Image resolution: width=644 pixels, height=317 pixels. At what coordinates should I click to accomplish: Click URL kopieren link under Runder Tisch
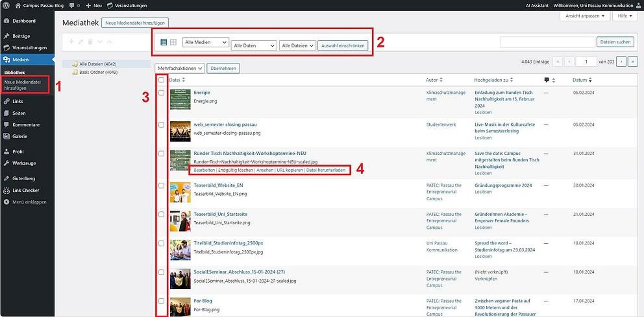coord(290,170)
